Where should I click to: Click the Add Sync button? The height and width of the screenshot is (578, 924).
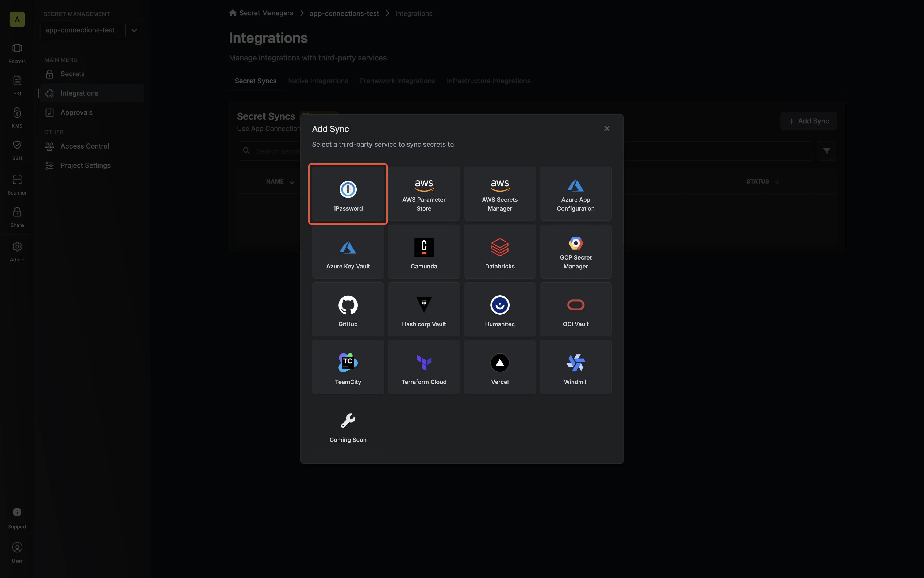[x=808, y=121]
